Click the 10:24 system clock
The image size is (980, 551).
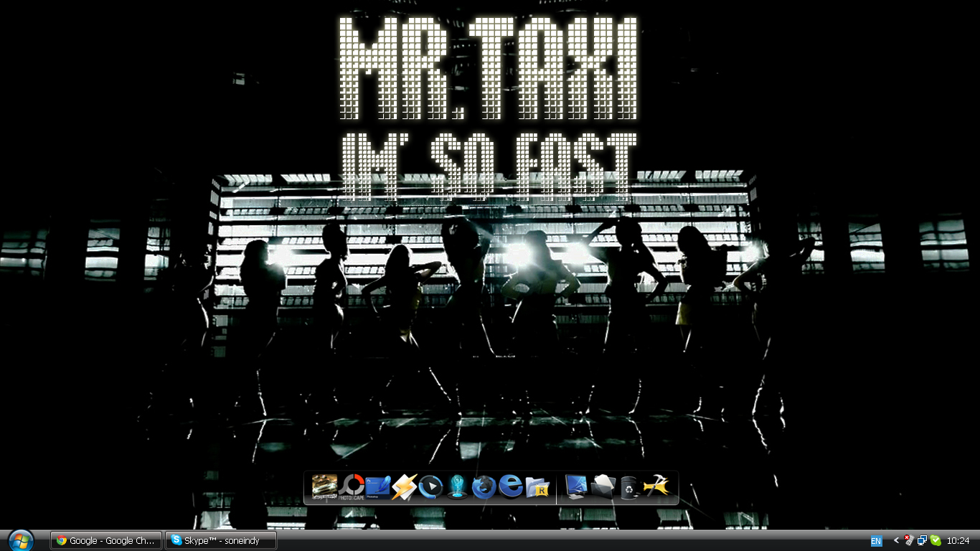[x=958, y=541]
